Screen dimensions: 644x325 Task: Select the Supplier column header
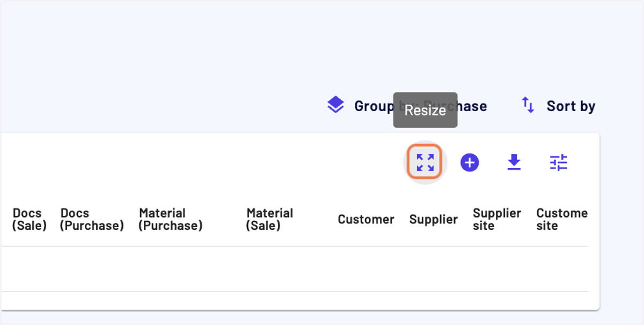tap(434, 219)
